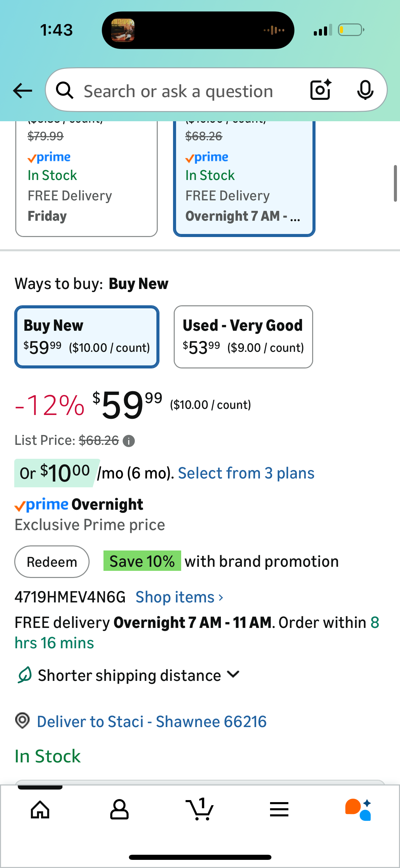Screen dimensions: 400x868
Task: Open Shop items chevron link
Action: click(x=179, y=597)
